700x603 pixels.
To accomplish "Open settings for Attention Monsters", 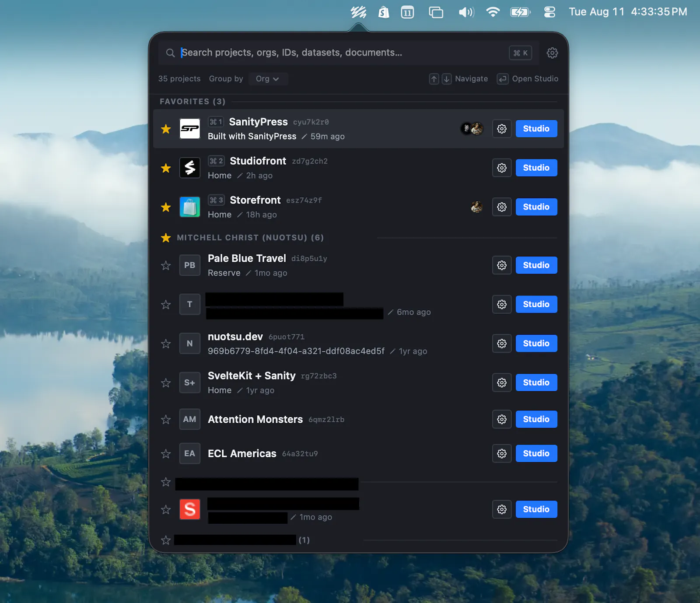I will pyautogui.click(x=502, y=419).
